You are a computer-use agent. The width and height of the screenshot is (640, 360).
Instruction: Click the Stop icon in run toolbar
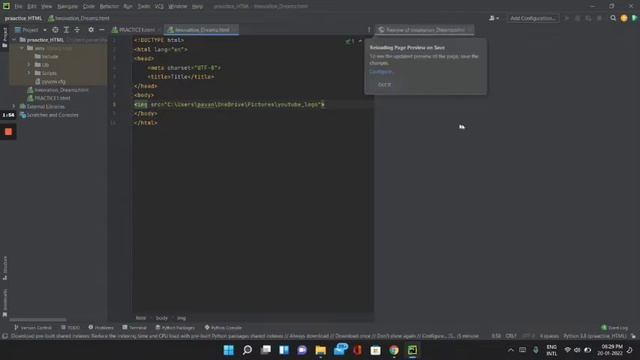(599, 18)
